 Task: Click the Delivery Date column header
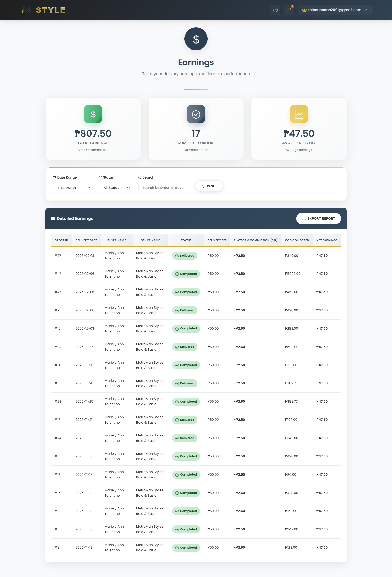tap(86, 240)
